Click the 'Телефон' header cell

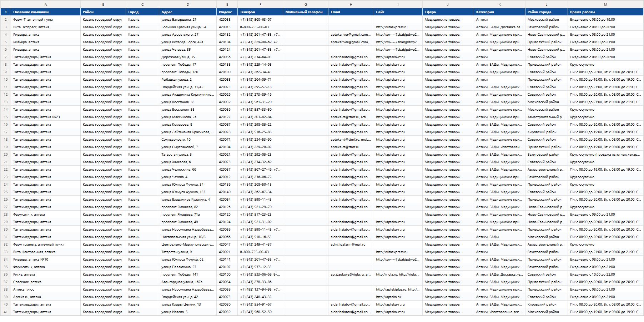tap(260, 12)
